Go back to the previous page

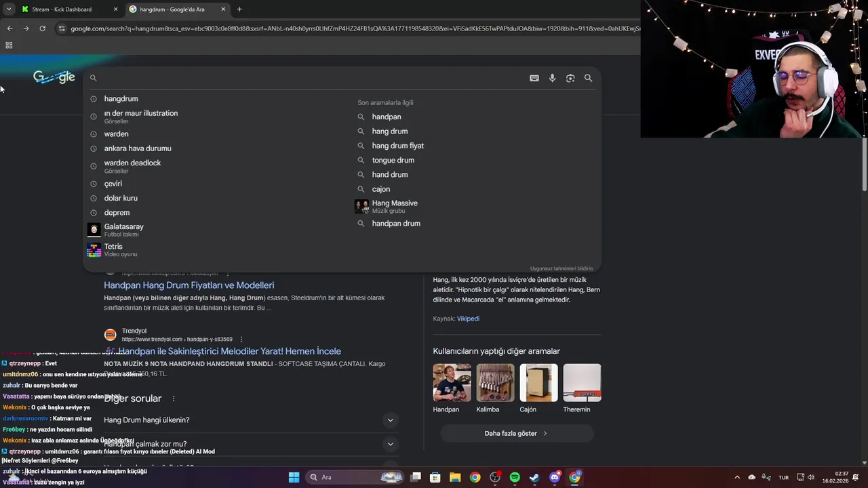click(9, 28)
